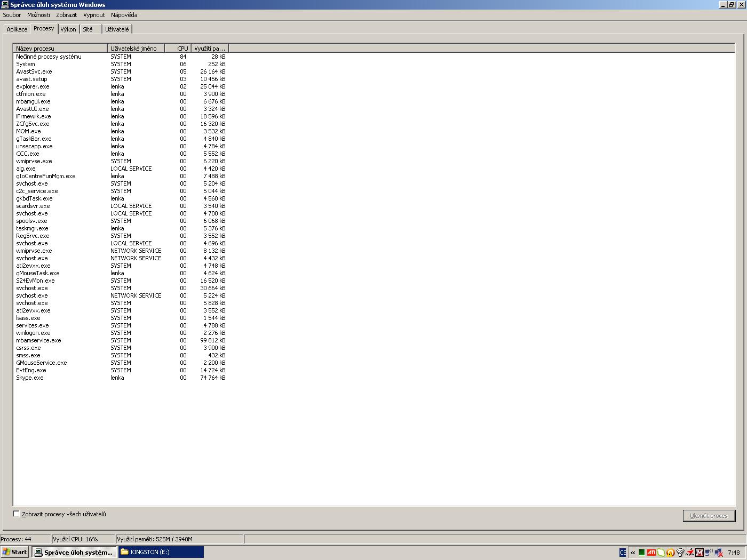
Task: Open the Soubor menu
Action: click(12, 15)
